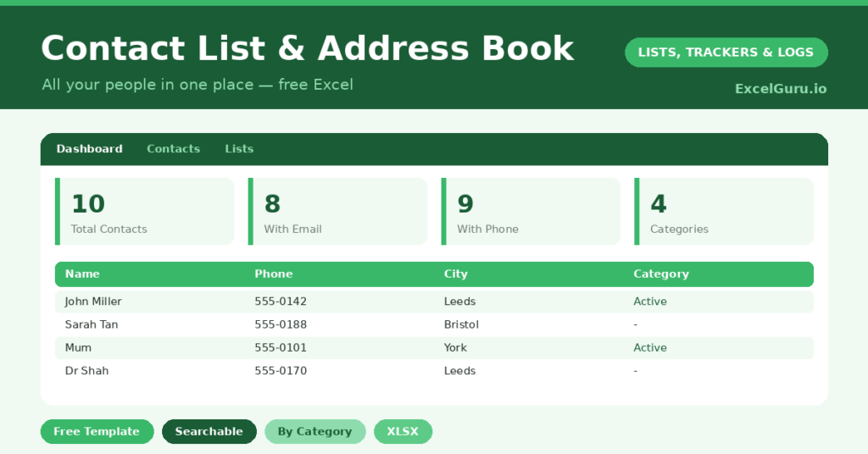Click phone number 555-0188

[281, 324]
